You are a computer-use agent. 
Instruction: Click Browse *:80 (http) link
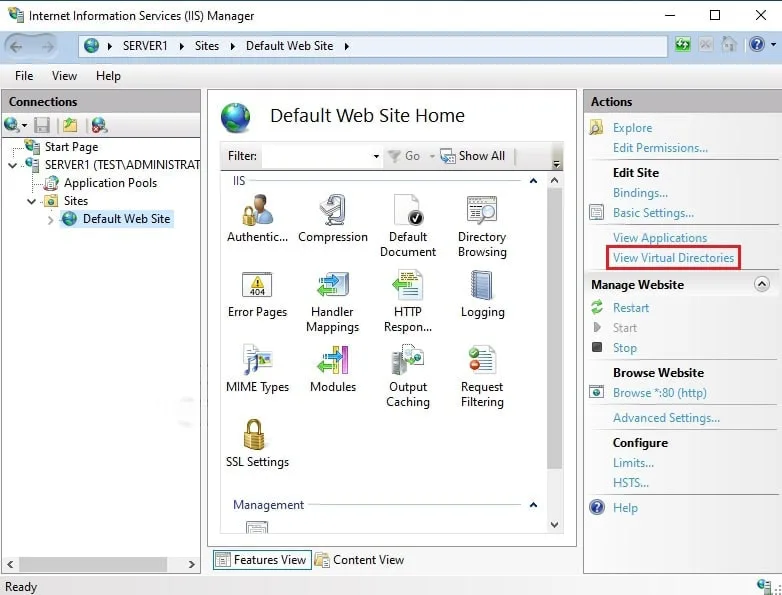659,393
